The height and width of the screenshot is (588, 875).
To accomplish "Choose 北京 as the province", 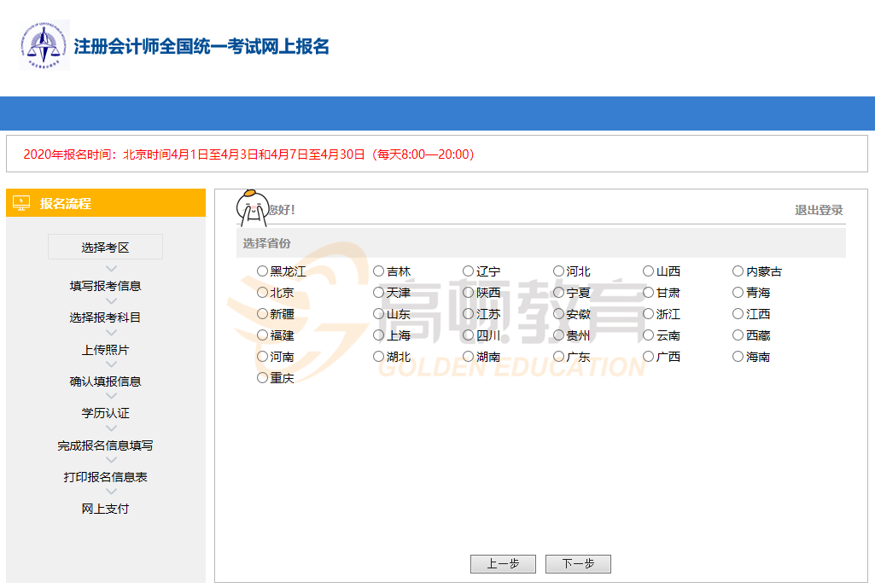I will pyautogui.click(x=263, y=293).
